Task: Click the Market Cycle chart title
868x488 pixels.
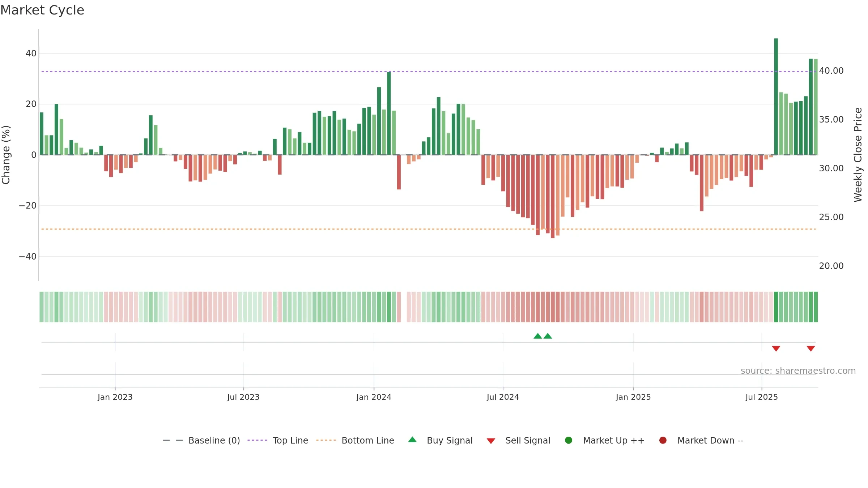Action: 42,10
